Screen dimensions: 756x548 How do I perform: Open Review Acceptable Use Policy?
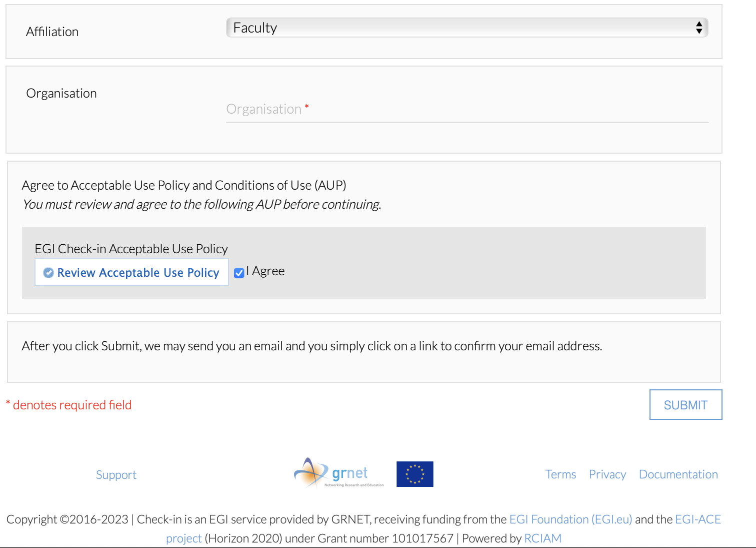(131, 272)
